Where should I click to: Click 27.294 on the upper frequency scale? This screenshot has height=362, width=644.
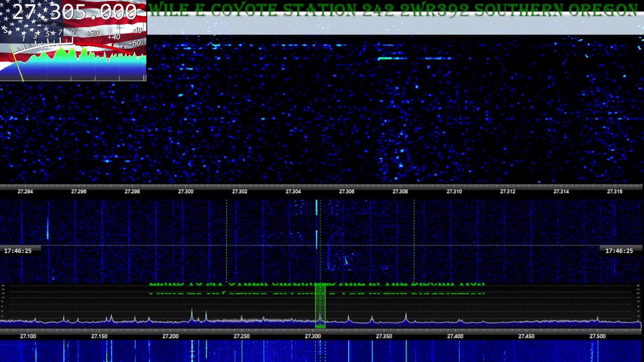point(25,192)
